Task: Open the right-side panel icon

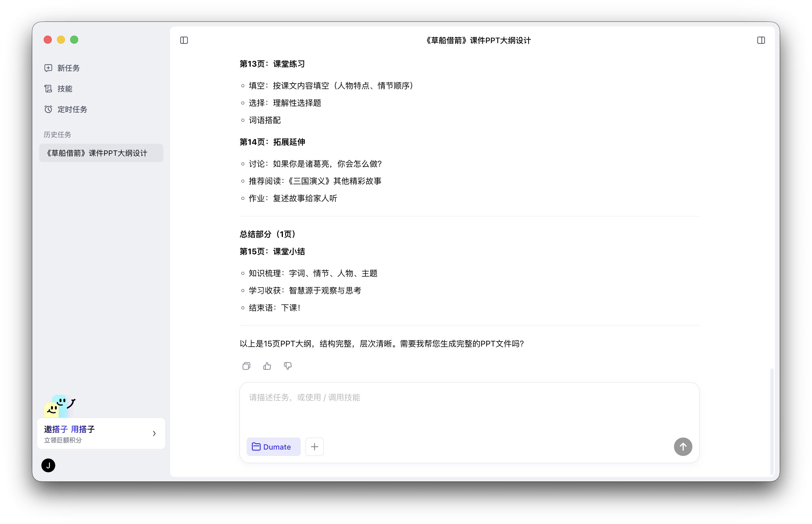Action: pyautogui.click(x=762, y=40)
